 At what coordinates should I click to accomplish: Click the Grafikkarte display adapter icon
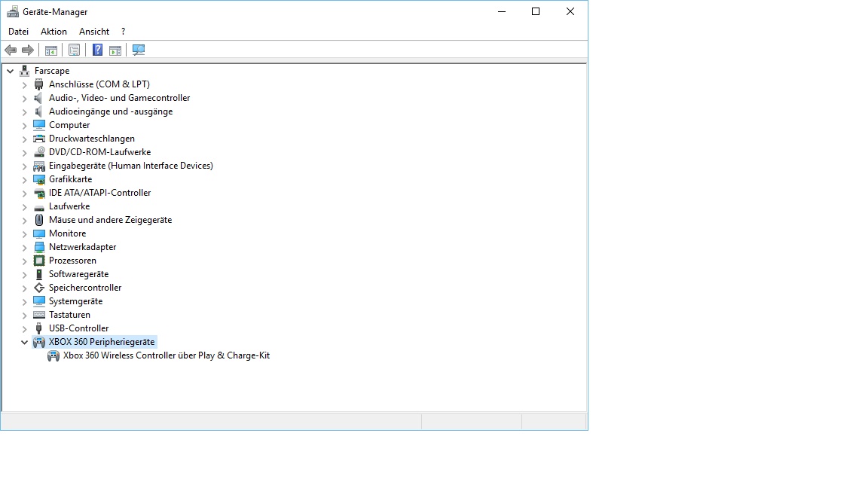(38, 179)
